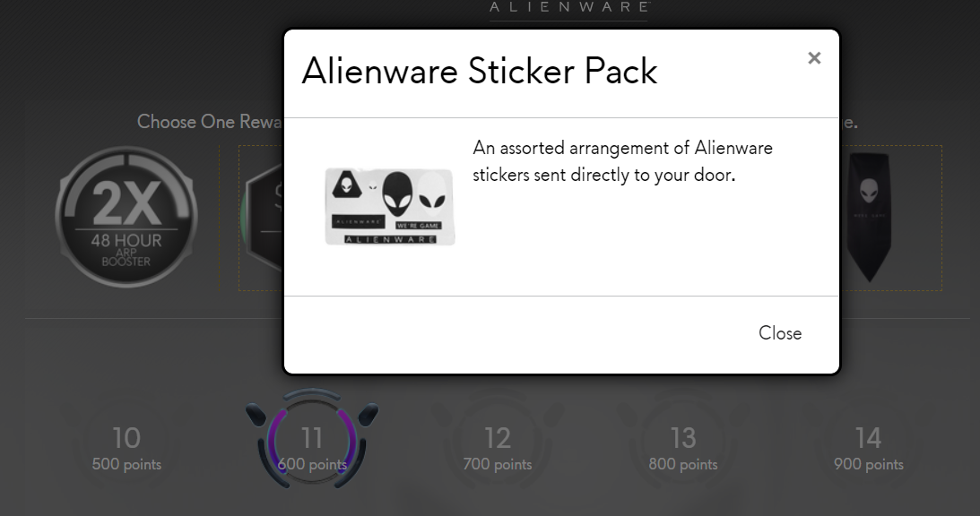Select the 2X 48 Hour ARP Booster badge
This screenshot has width=980, height=516.
[126, 217]
